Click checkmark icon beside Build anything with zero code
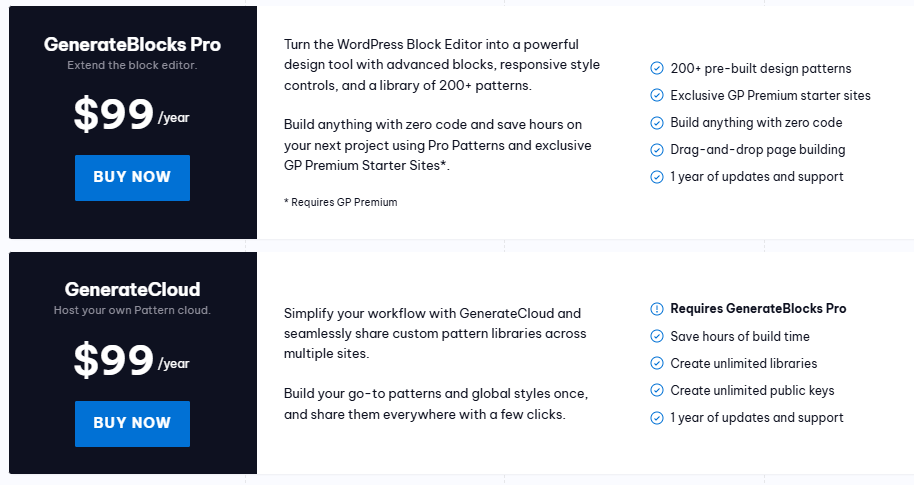The width and height of the screenshot is (914, 485). click(x=657, y=122)
